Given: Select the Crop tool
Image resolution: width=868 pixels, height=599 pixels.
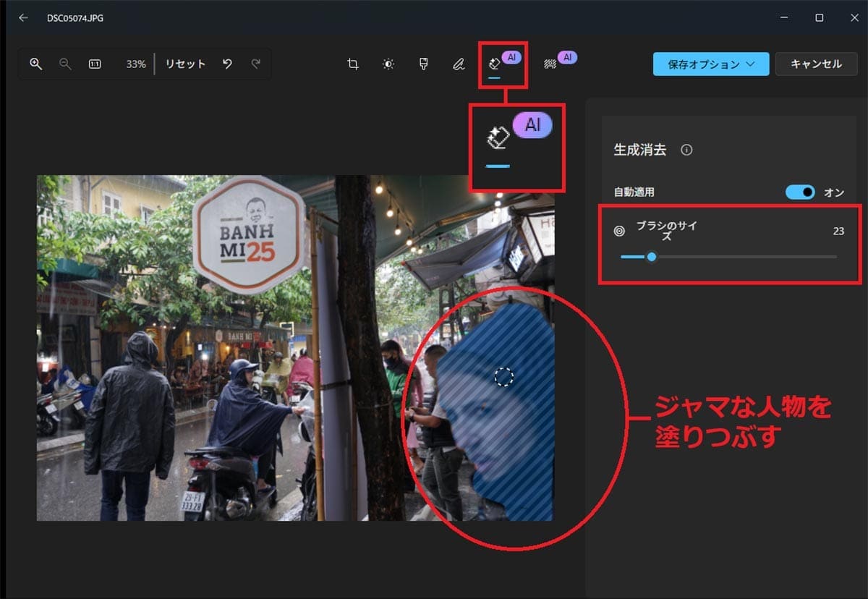Looking at the screenshot, I should pyautogui.click(x=352, y=64).
